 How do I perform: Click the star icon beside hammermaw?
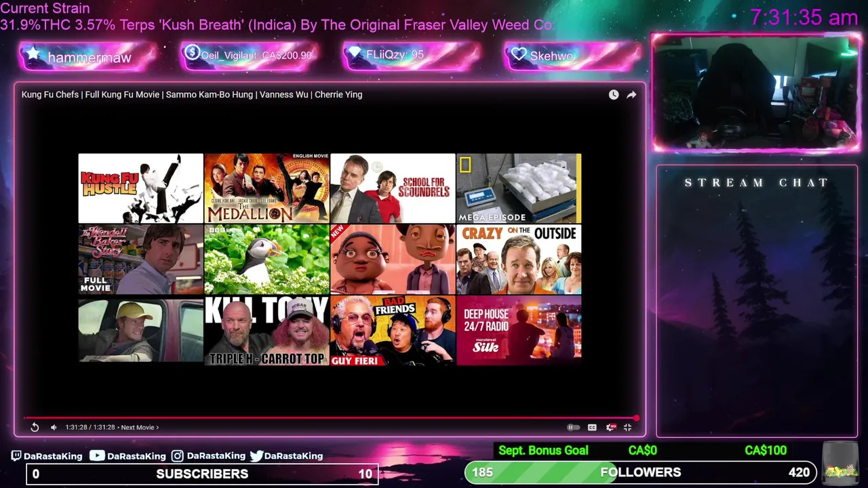[33, 55]
